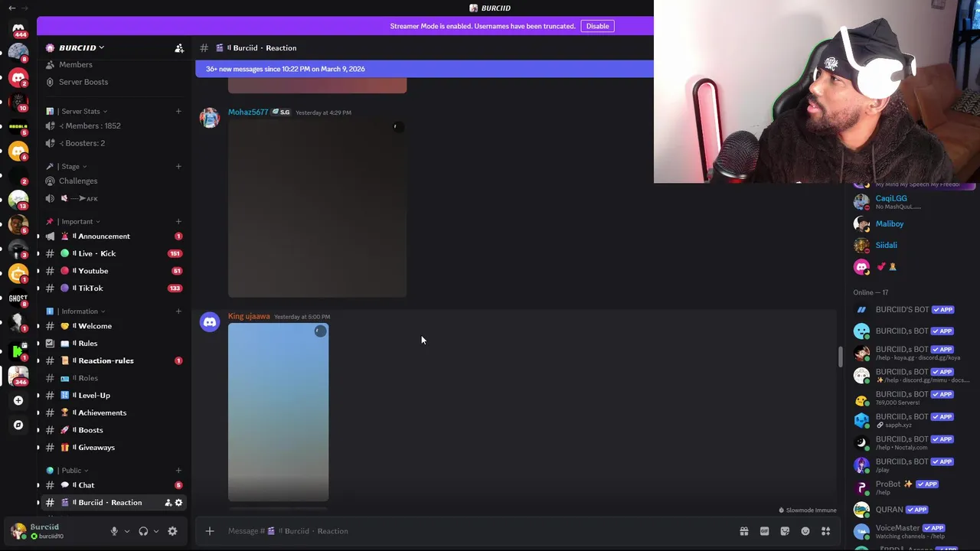
Task: Add channel to Server Stats category
Action: click(178, 111)
